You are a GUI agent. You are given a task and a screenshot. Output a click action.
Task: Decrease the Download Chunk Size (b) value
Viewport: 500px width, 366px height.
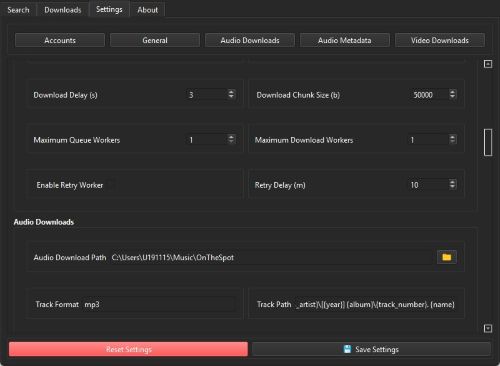(452, 97)
